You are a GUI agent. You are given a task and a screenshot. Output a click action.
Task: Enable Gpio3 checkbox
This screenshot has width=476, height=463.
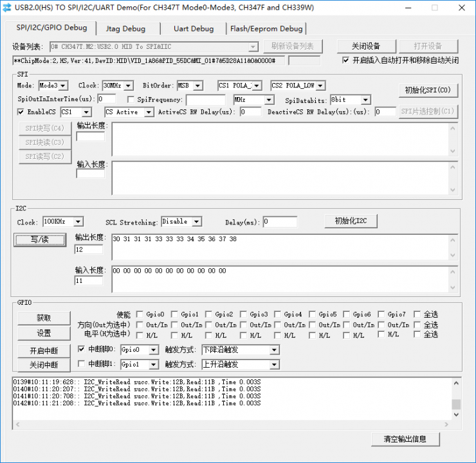(x=243, y=314)
